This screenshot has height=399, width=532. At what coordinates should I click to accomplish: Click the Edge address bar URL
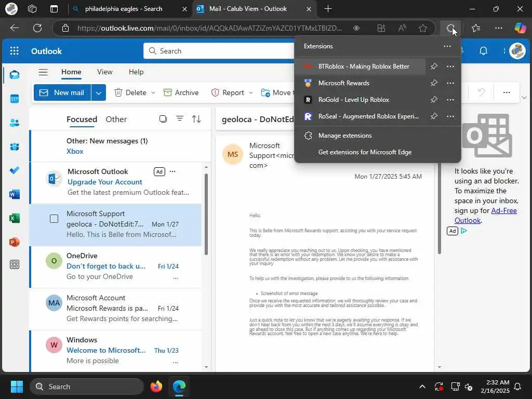click(x=209, y=28)
